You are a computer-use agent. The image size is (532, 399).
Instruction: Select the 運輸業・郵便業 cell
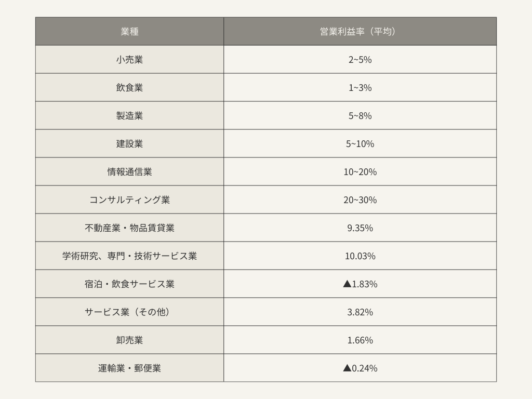129,368
